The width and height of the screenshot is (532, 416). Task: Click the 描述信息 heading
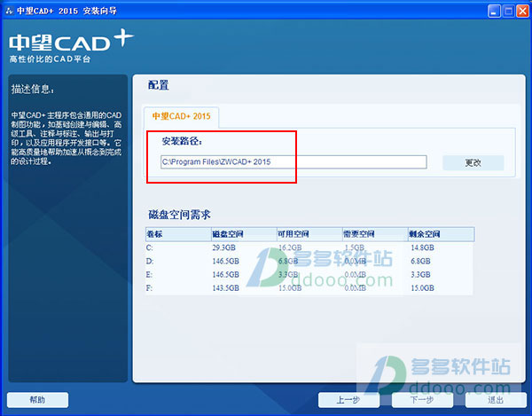[32, 90]
